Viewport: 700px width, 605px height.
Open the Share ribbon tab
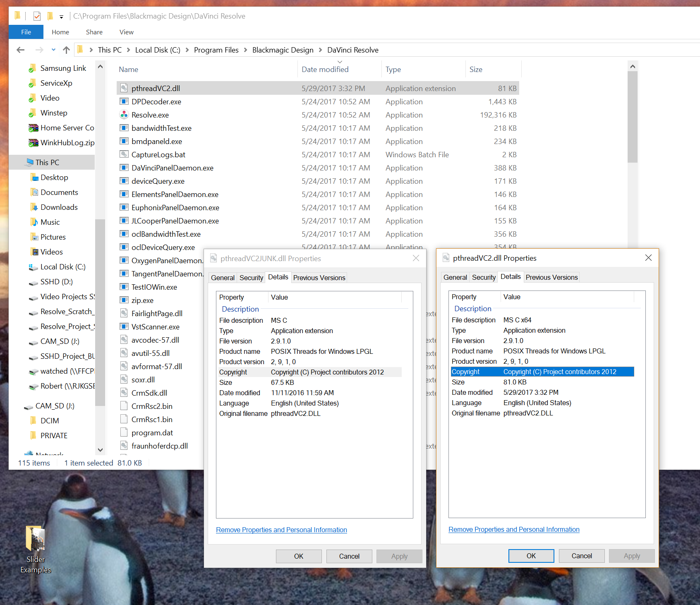tap(94, 32)
